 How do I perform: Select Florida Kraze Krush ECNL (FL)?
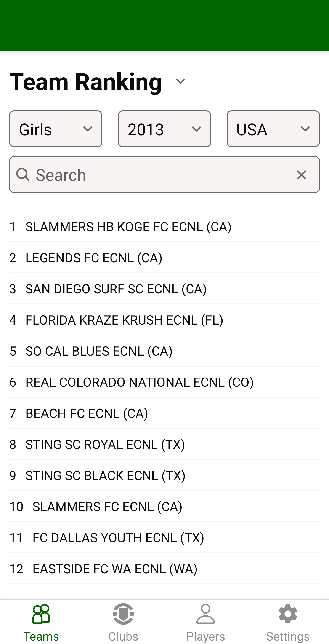pyautogui.click(x=125, y=320)
